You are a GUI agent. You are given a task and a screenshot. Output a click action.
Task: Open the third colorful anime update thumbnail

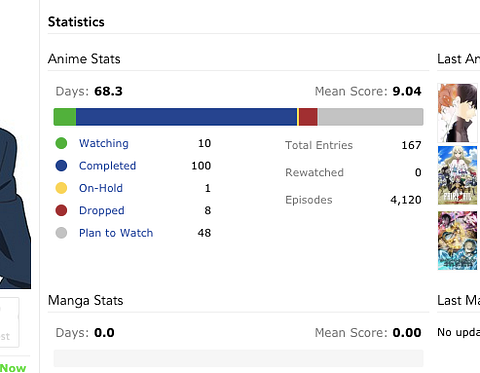pos(457,240)
